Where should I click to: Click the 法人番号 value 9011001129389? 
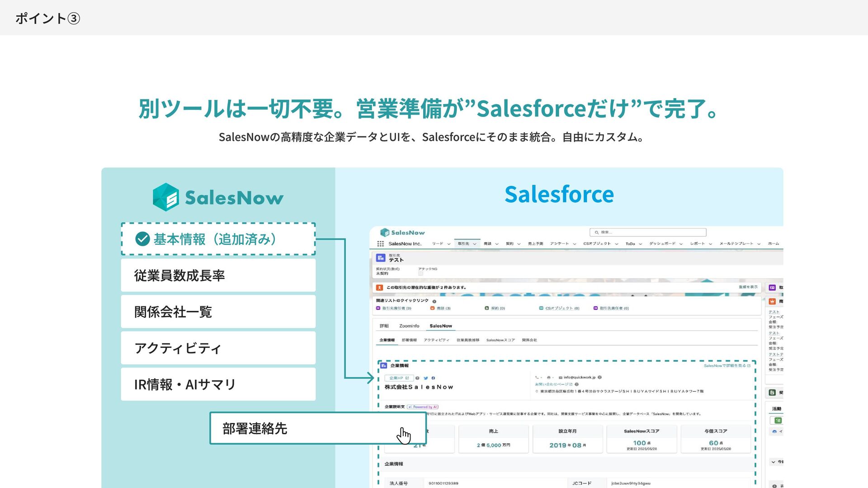tap(443, 483)
